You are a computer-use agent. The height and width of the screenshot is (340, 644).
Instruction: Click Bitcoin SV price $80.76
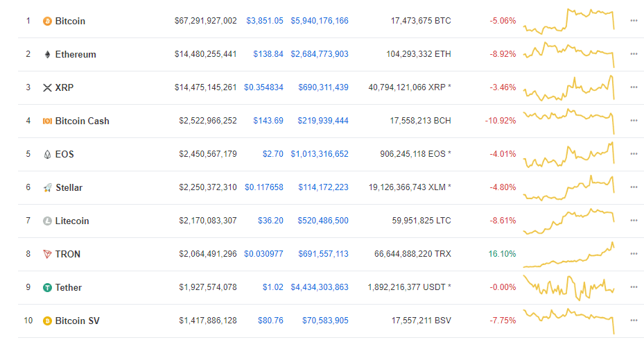tap(270, 321)
